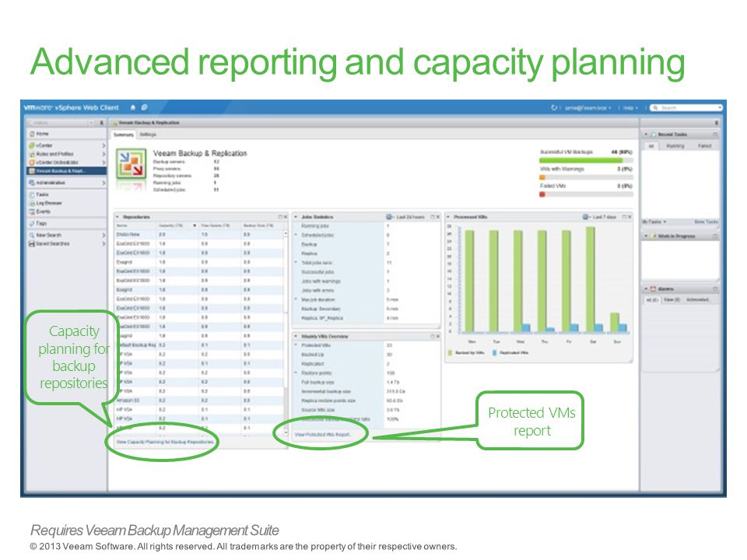
Task: Expand Administration chevron arrow
Action: (103, 183)
